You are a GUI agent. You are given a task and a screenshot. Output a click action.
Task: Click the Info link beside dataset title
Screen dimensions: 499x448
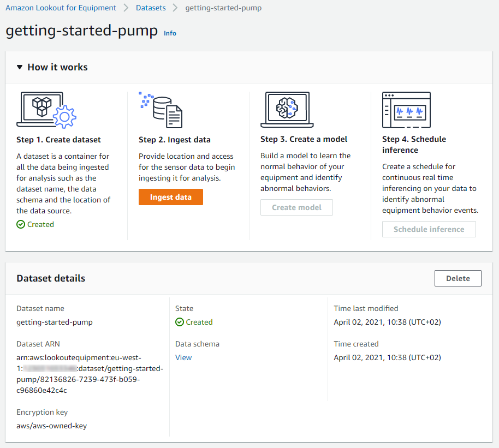tap(170, 33)
